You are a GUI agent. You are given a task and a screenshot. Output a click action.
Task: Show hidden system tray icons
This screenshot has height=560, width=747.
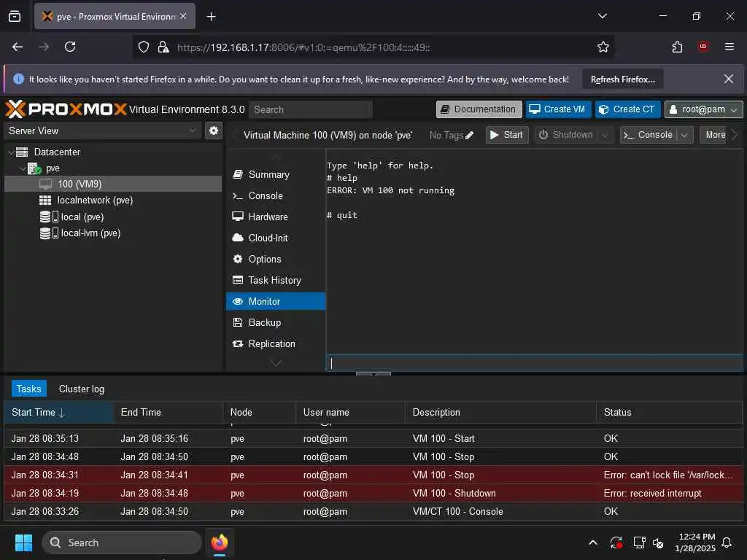(x=593, y=542)
